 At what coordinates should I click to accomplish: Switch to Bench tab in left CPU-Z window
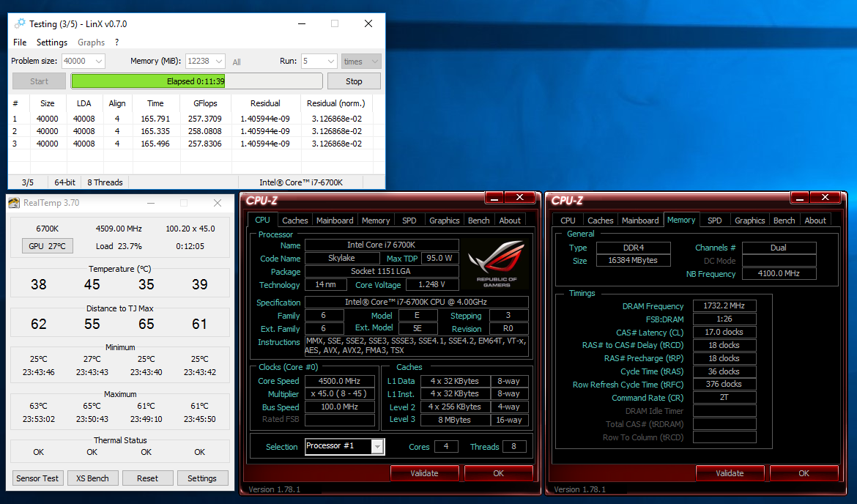click(479, 220)
